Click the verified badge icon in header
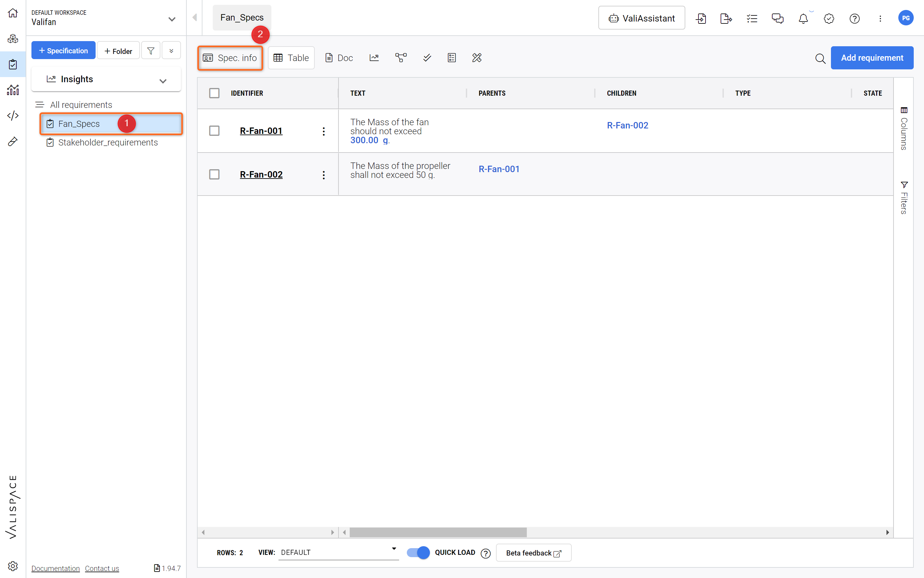The height and width of the screenshot is (578, 924). click(829, 18)
